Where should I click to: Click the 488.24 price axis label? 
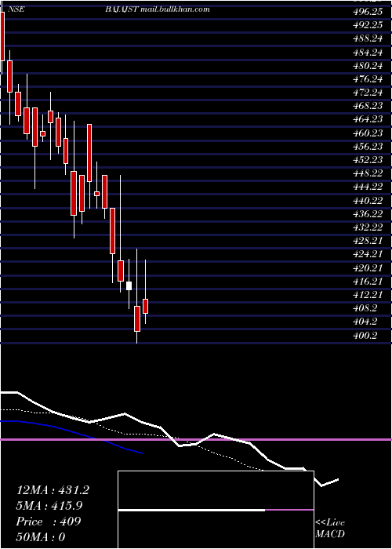click(368, 39)
